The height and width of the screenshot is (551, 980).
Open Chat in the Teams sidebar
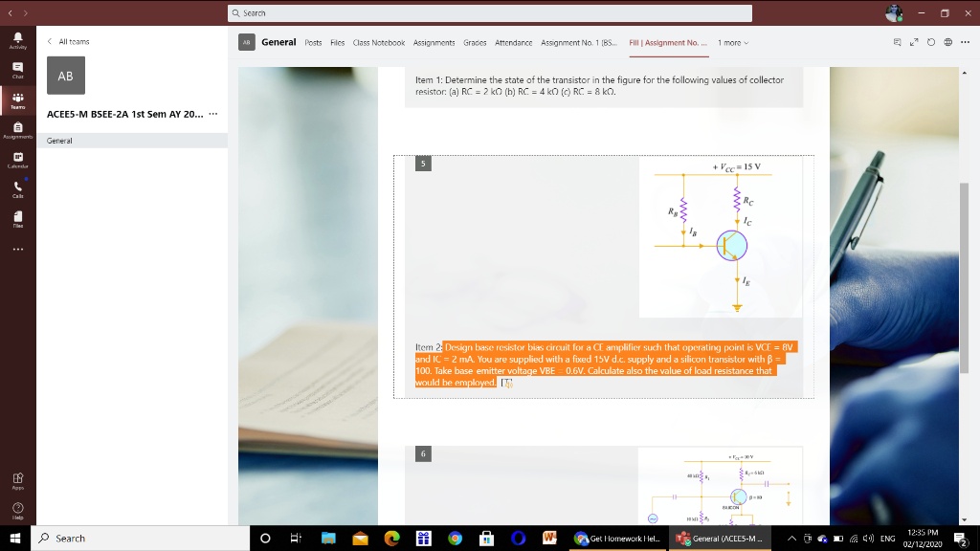pos(17,71)
